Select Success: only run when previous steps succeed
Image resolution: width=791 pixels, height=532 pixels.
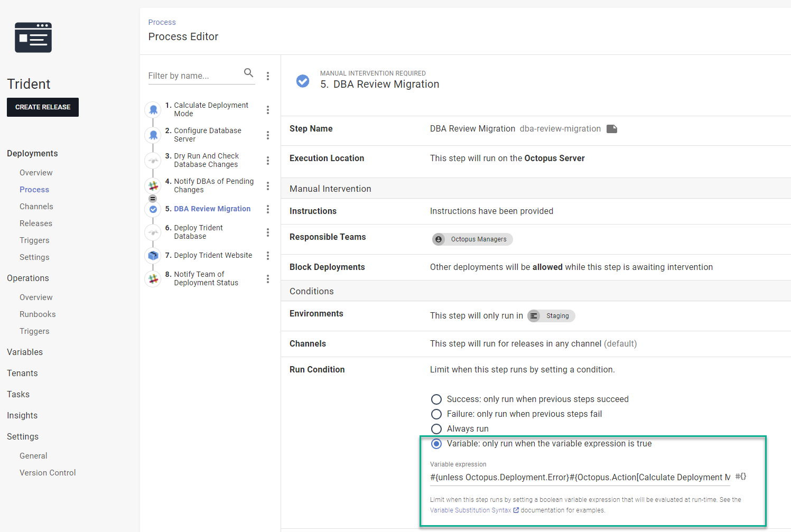point(436,399)
